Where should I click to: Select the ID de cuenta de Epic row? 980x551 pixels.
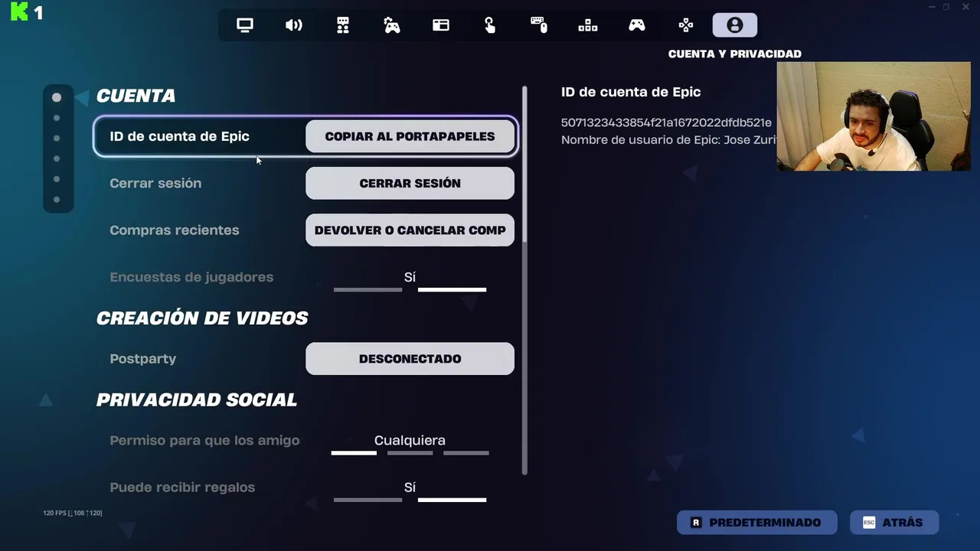pos(305,136)
